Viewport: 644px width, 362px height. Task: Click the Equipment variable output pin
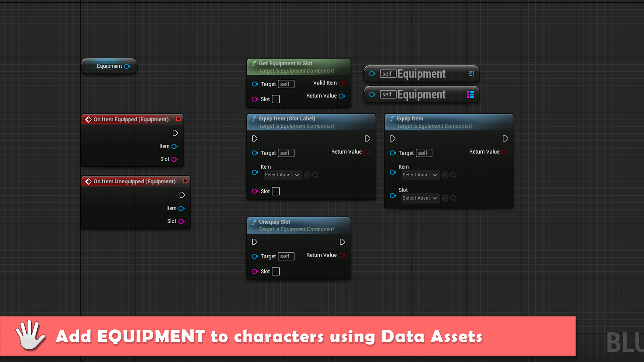click(x=127, y=66)
